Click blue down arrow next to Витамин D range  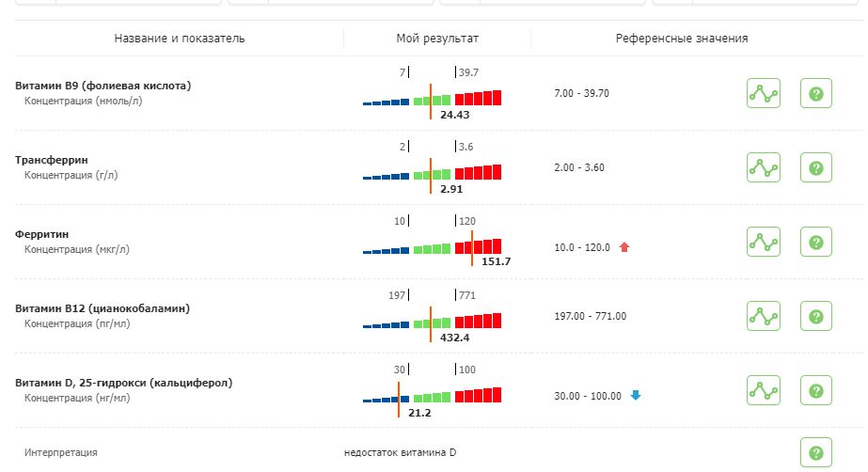[636, 395]
